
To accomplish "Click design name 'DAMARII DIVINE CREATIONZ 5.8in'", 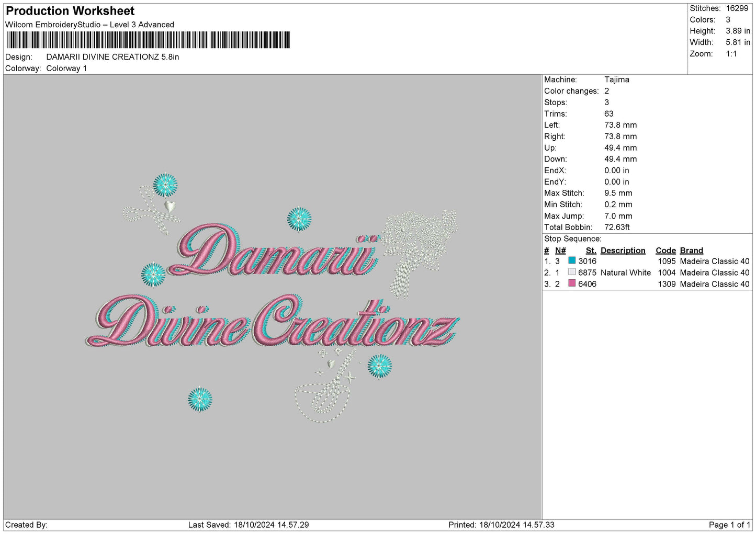I will [x=112, y=57].
